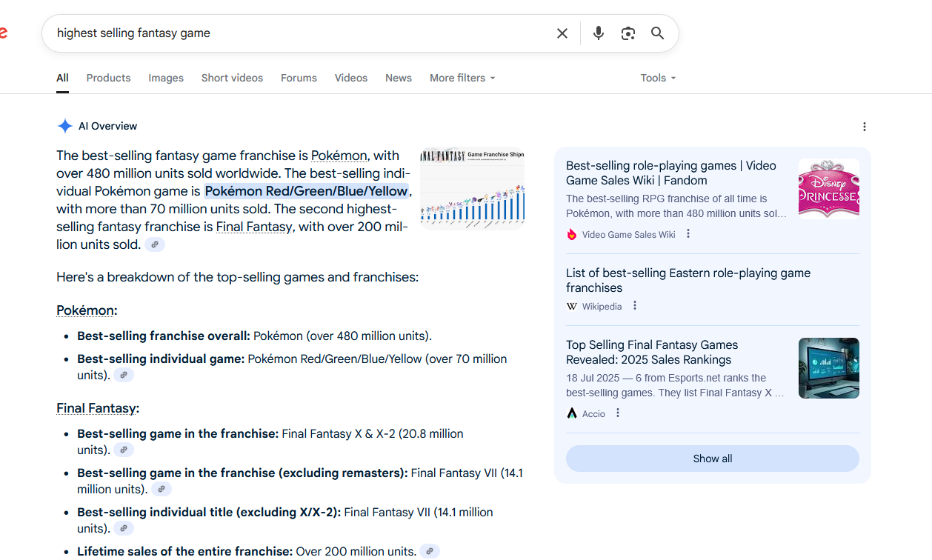Open link chip after "Over 200 million units."
This screenshot has height=560, width=932.
click(x=430, y=551)
